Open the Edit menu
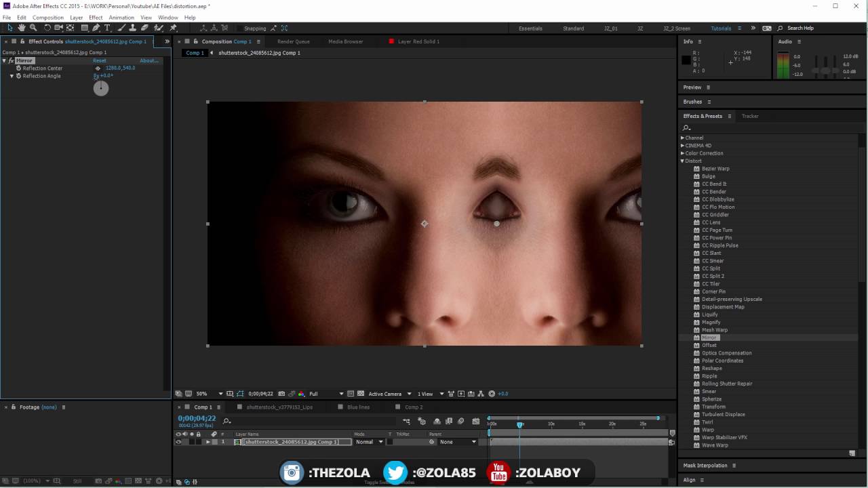This screenshot has height=488, width=868. click(22, 18)
